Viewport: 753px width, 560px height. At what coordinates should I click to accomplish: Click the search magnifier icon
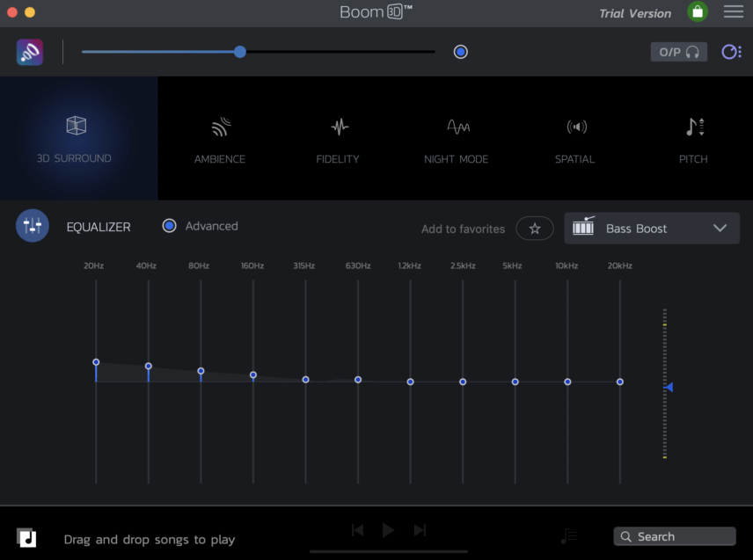(x=625, y=536)
